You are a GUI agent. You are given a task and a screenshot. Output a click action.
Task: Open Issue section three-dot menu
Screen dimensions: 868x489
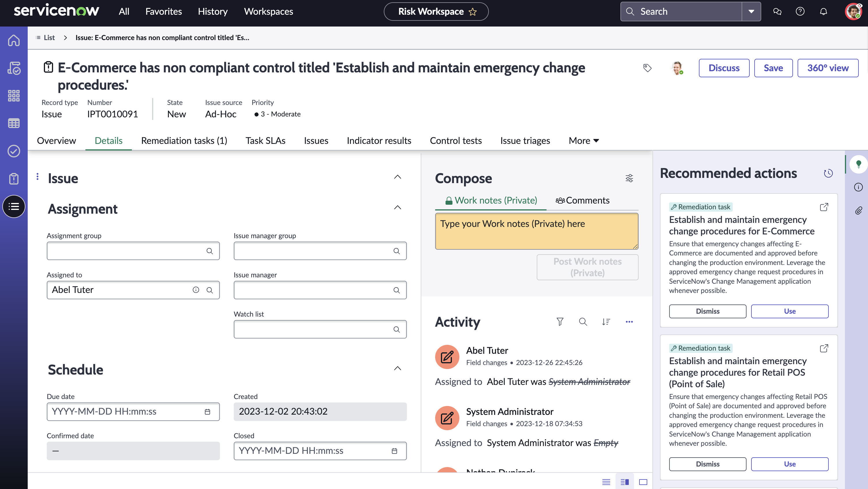38,176
